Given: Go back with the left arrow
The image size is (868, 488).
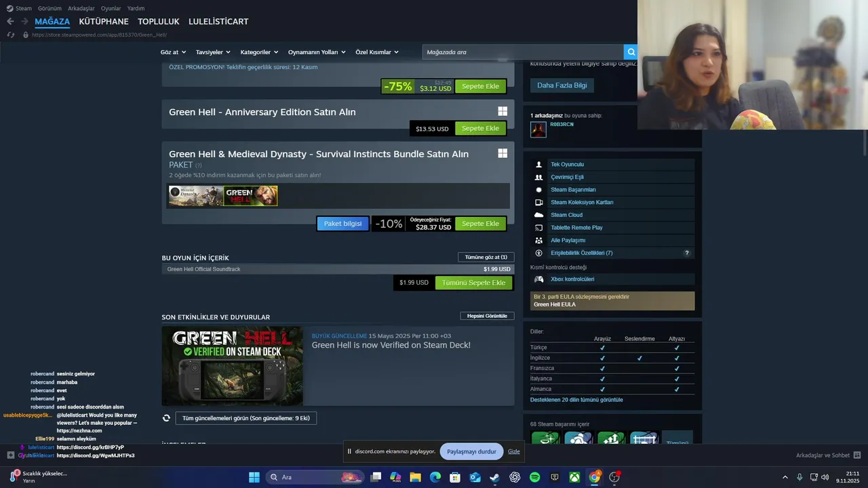Looking at the screenshot, I should tap(10, 22).
